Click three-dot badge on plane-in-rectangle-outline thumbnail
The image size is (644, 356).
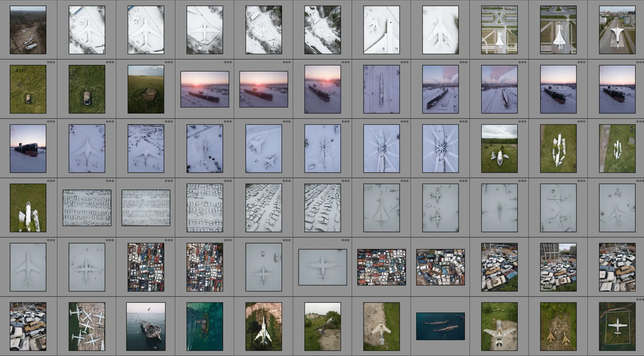[640, 299]
